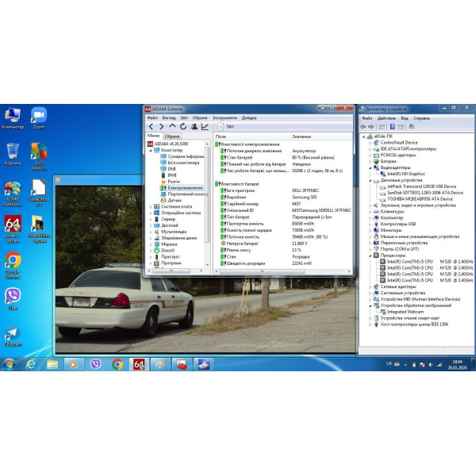This screenshot has height=476, width=476.
Task: Click the Звіт report button in AIDA64
Action: pos(226,127)
